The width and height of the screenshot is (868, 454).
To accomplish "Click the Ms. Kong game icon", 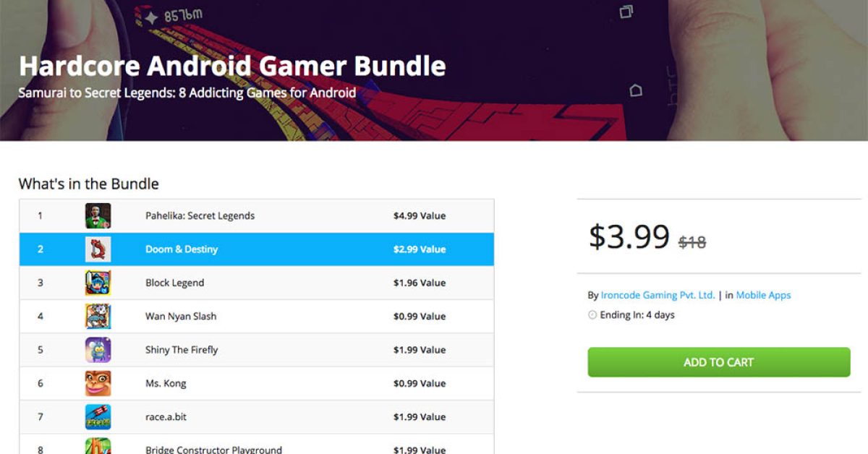I will pos(98,383).
